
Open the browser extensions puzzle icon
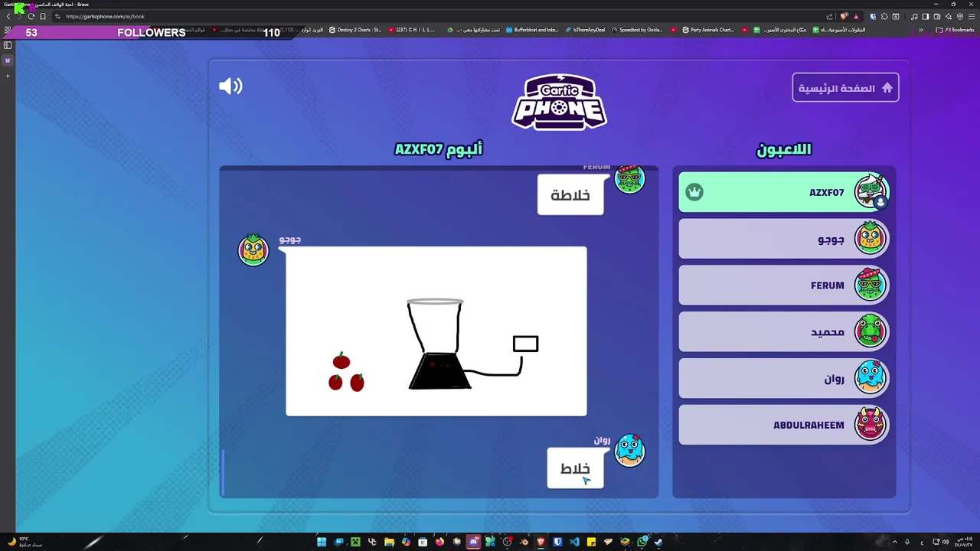[x=884, y=17]
